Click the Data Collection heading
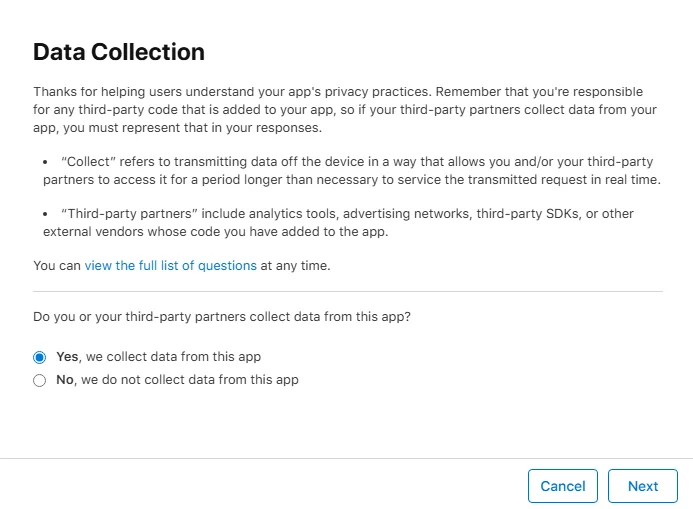This screenshot has width=693, height=509. tap(119, 52)
